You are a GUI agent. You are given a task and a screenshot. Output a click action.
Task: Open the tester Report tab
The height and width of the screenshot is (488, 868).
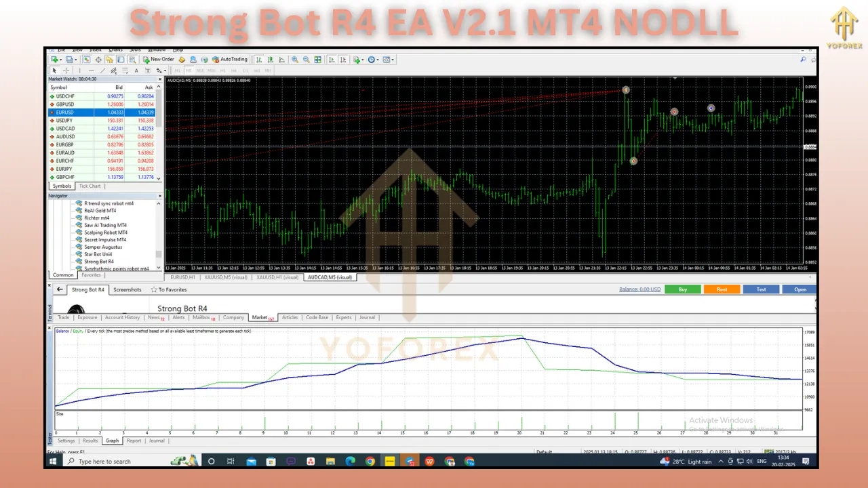click(134, 441)
